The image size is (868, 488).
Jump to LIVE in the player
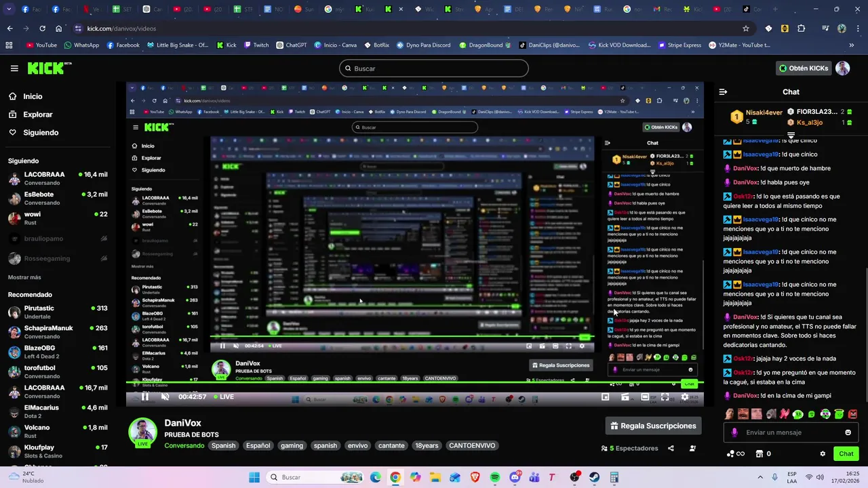224,397
